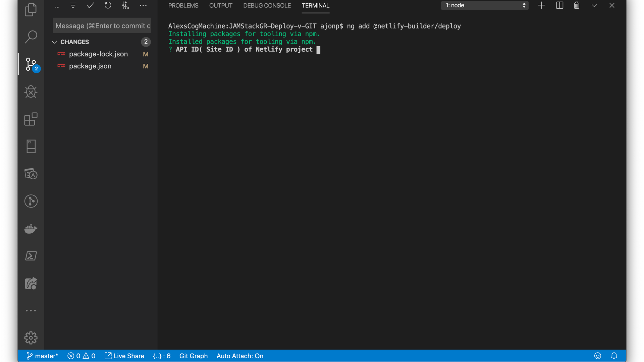This screenshot has height=362, width=644.
Task: Open the Docker whale icon
Action: pos(31,229)
